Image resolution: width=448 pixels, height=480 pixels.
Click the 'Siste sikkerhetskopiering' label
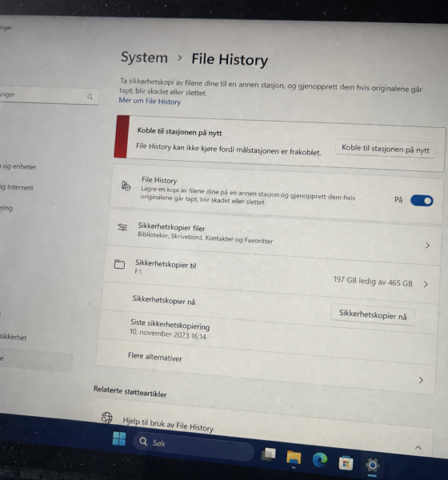[x=170, y=325]
